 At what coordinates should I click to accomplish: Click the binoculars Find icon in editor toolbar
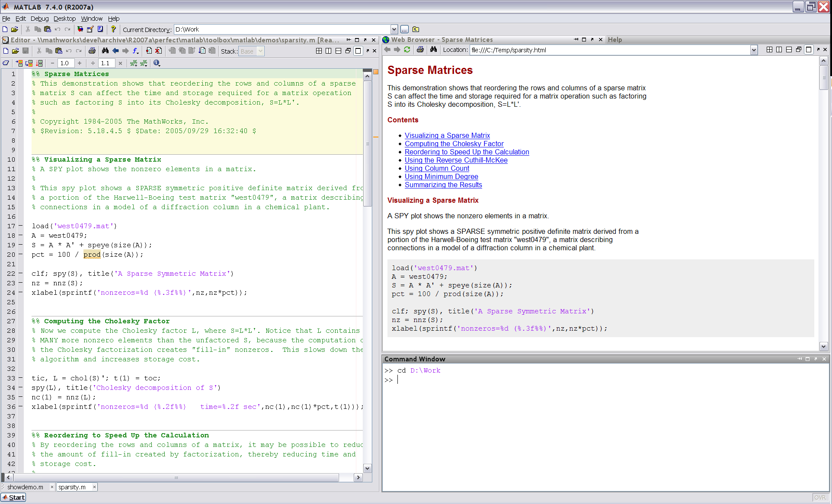coord(105,51)
